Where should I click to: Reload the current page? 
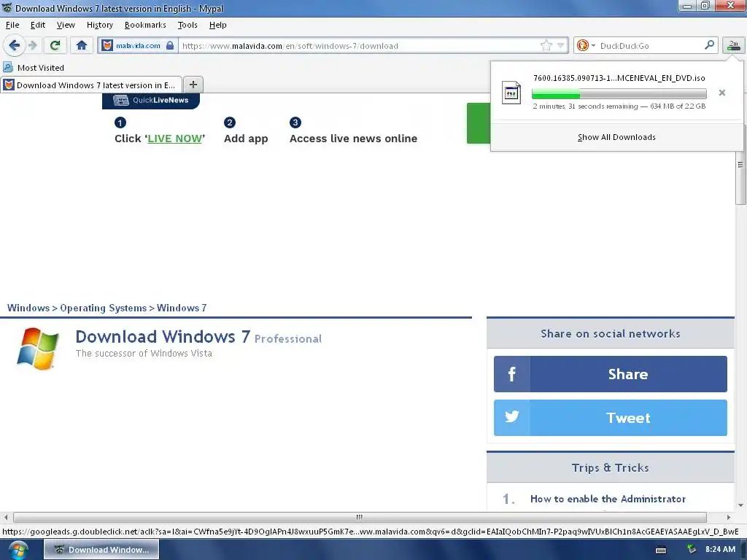click(55, 46)
